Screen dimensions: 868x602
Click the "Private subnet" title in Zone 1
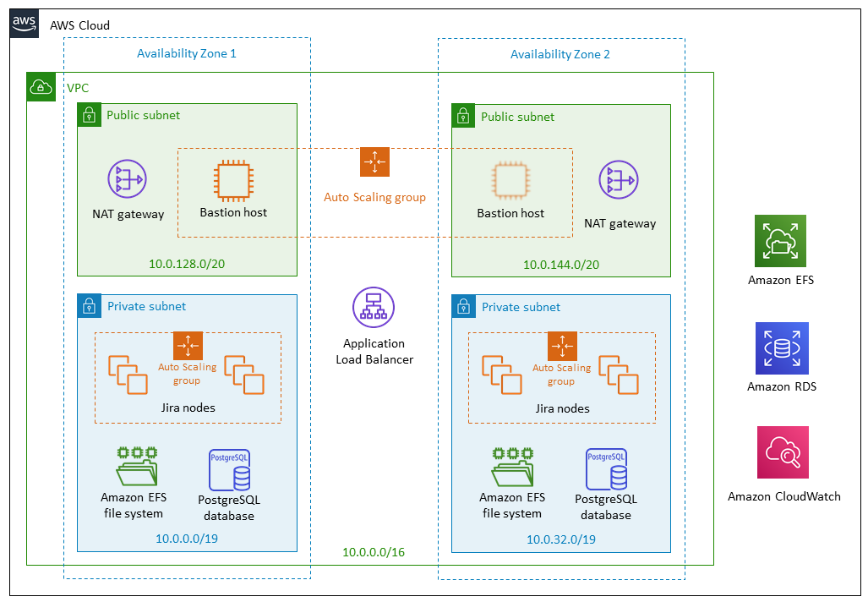click(x=147, y=306)
